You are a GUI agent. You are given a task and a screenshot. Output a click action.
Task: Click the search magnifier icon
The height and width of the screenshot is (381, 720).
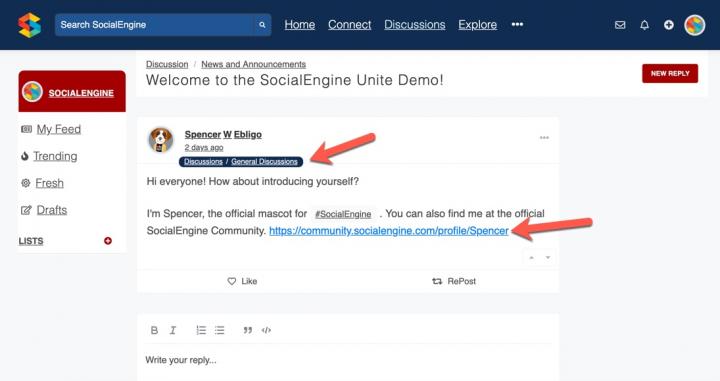262,25
